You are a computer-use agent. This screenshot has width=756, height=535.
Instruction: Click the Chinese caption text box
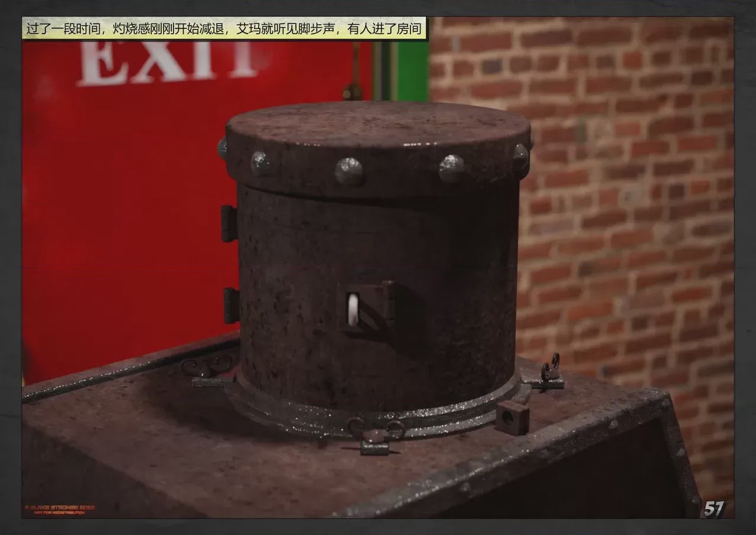[224, 29]
